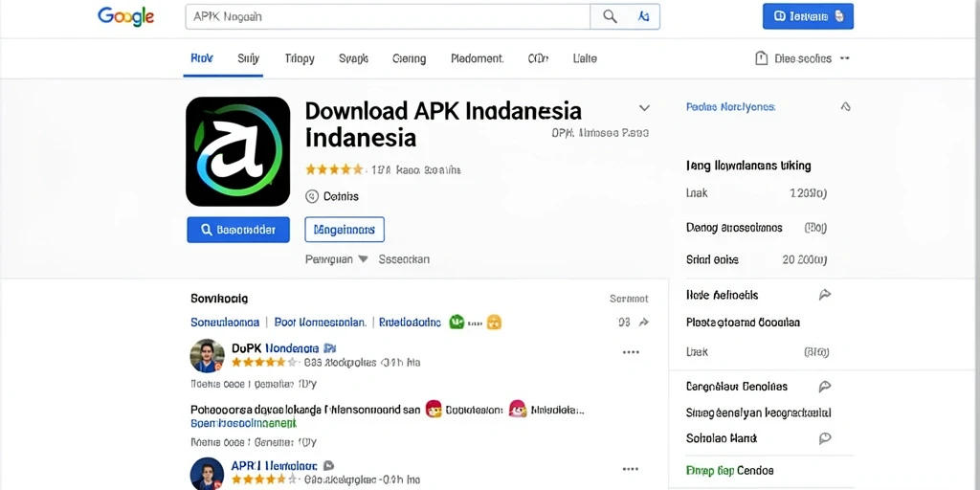Click the "Deriog aroseoinnes" row
The width and height of the screenshot is (980, 490).
click(756, 228)
